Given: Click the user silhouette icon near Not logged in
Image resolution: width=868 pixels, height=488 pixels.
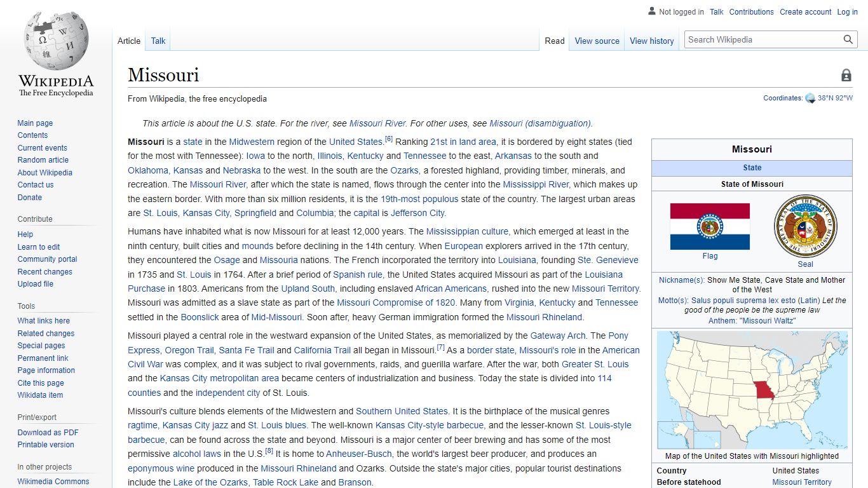Looking at the screenshot, I should click(651, 11).
